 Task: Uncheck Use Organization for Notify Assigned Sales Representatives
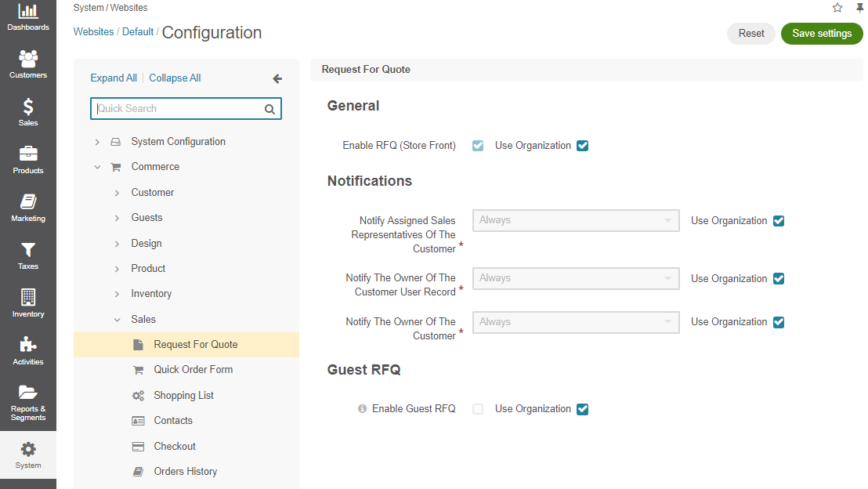[x=779, y=221]
